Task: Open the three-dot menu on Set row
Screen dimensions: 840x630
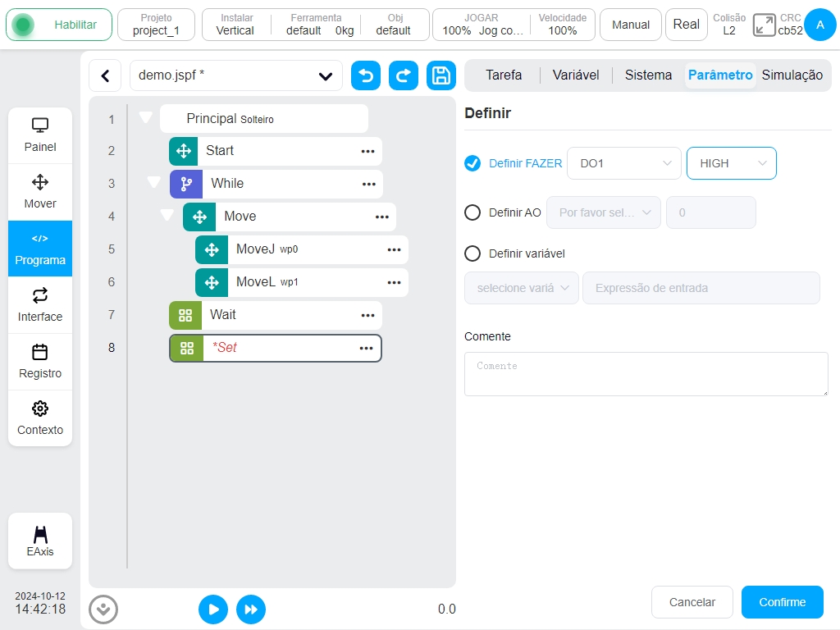Action: [366, 348]
